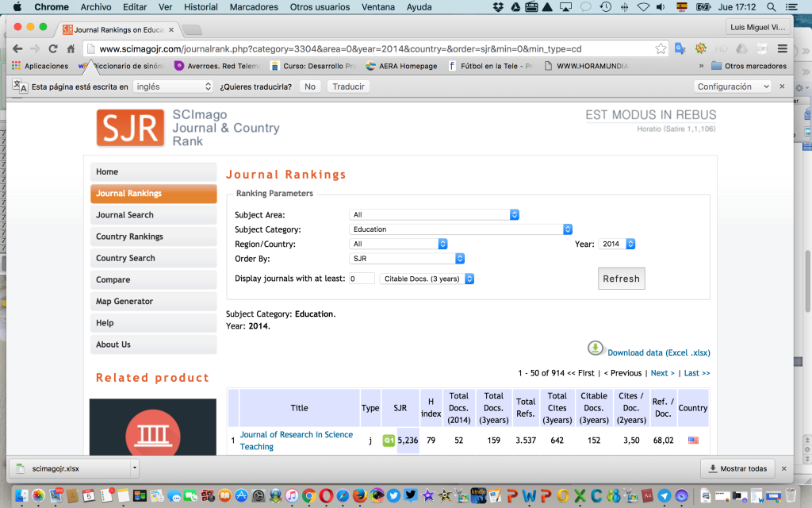Click the Excel download arrow icon
Screen dimensions: 812x508
(x=595, y=348)
